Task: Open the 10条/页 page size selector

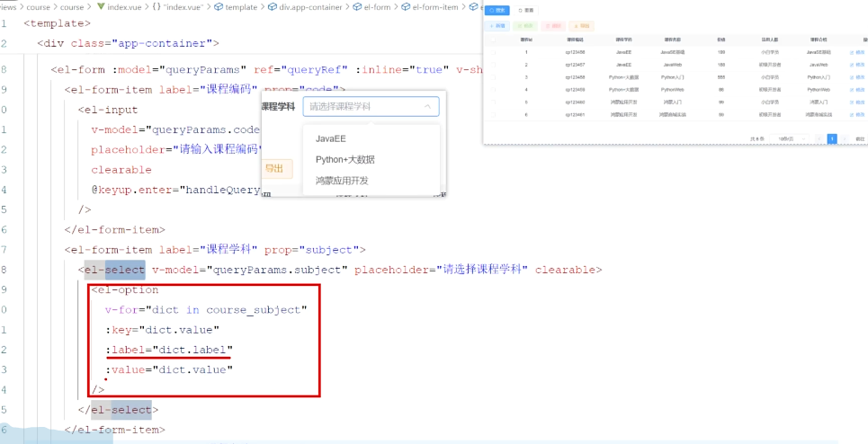Action: [x=789, y=138]
